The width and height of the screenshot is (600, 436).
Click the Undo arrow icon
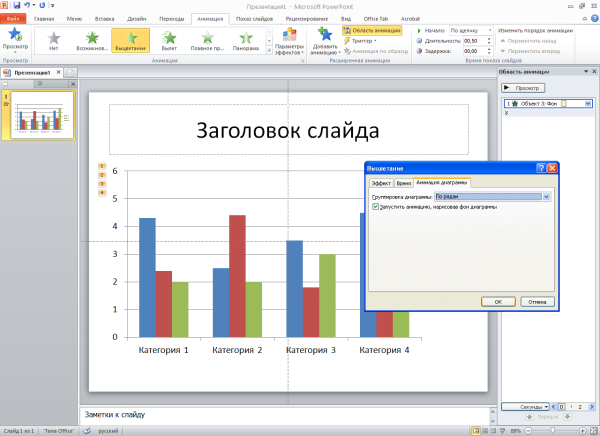27,5
